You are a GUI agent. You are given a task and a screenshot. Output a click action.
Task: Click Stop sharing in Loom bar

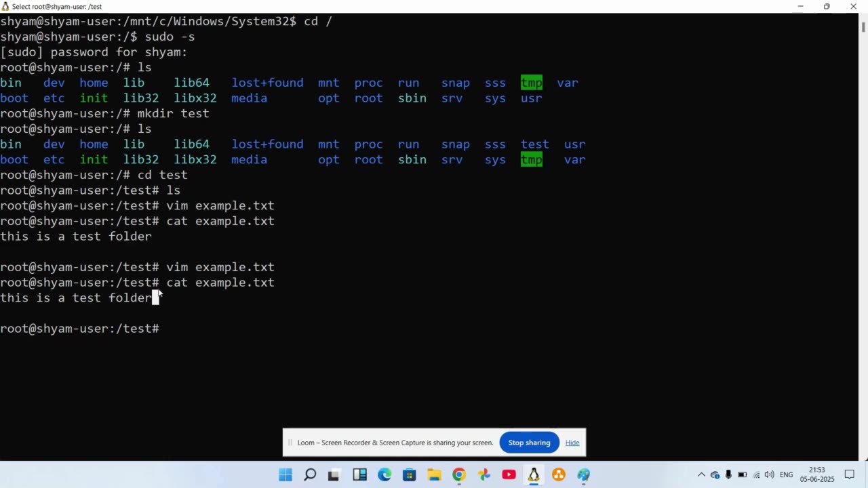530,443
